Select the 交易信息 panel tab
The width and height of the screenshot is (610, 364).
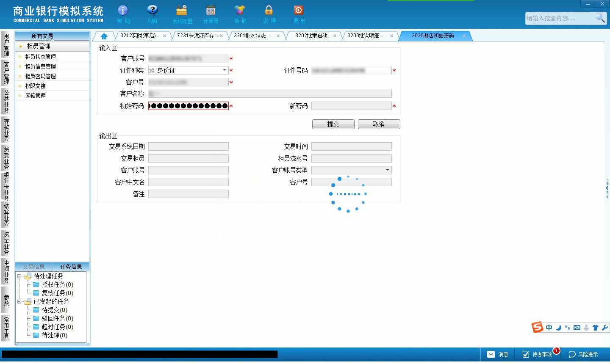[34, 267]
